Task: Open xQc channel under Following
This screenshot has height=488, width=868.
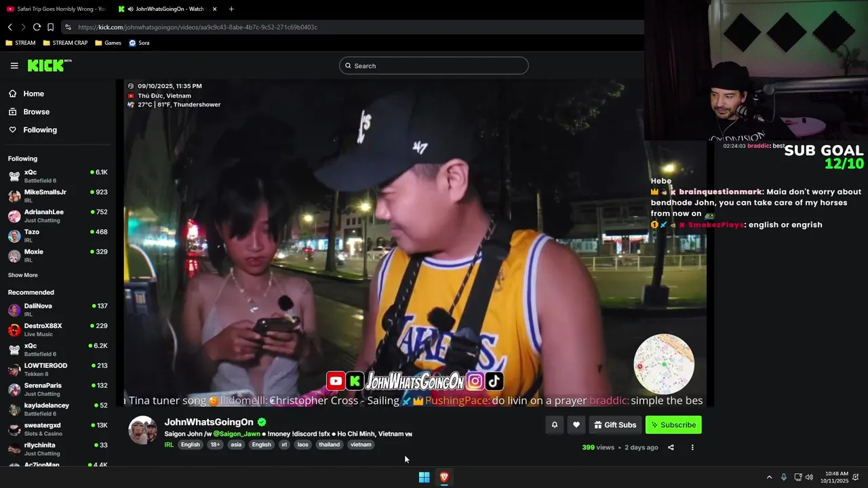Action: coord(58,176)
